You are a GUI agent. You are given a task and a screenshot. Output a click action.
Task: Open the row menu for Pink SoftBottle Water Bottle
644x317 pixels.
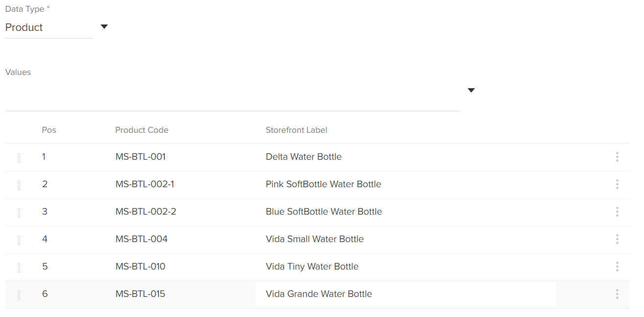click(617, 184)
